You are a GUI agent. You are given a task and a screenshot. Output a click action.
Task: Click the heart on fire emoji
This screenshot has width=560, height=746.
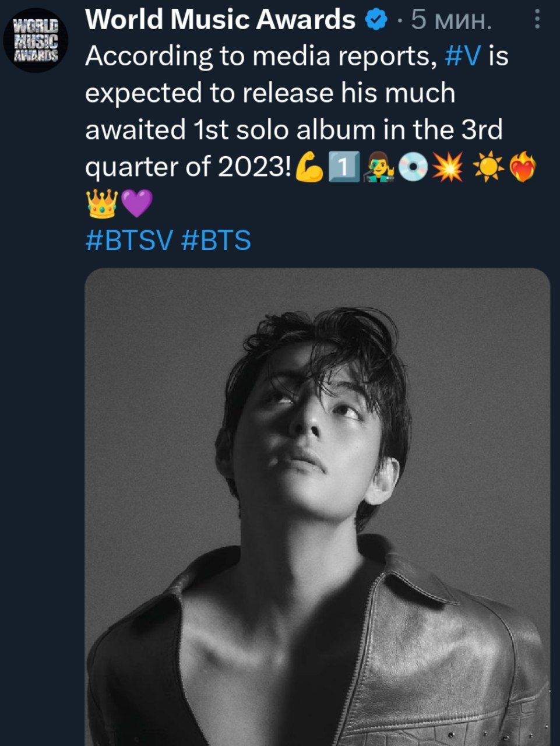coord(522,168)
